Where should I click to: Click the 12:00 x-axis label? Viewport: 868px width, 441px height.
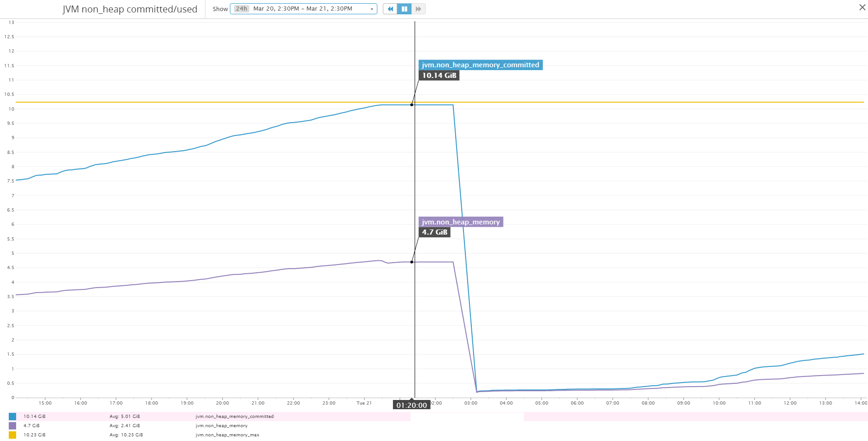(790, 403)
